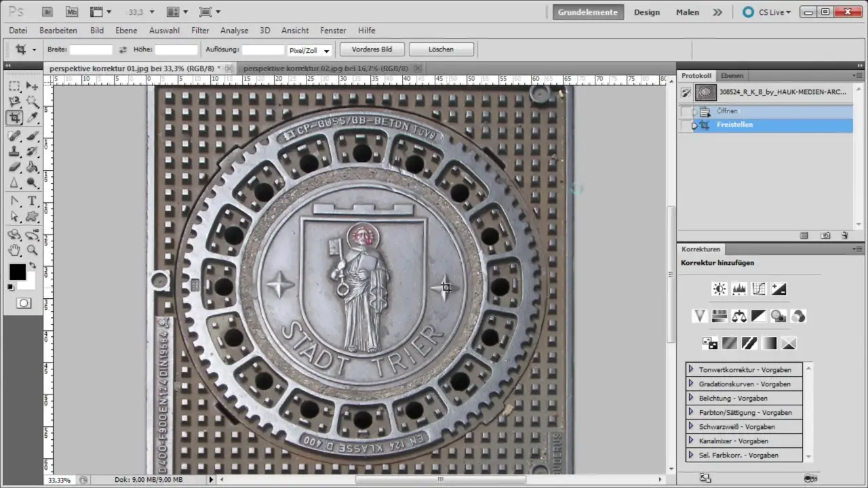The image size is (868, 488).
Task: Set history brush source for Öffnen
Action: coord(686,111)
